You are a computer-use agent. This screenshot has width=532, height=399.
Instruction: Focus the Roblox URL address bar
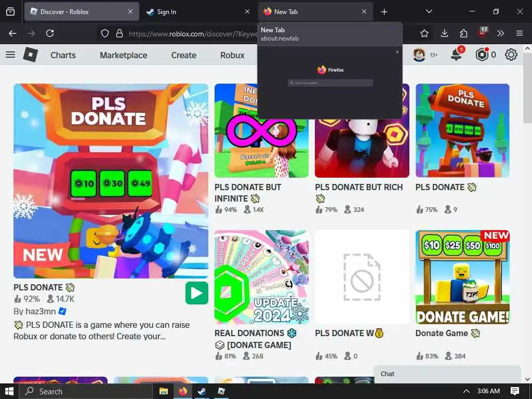(x=193, y=34)
